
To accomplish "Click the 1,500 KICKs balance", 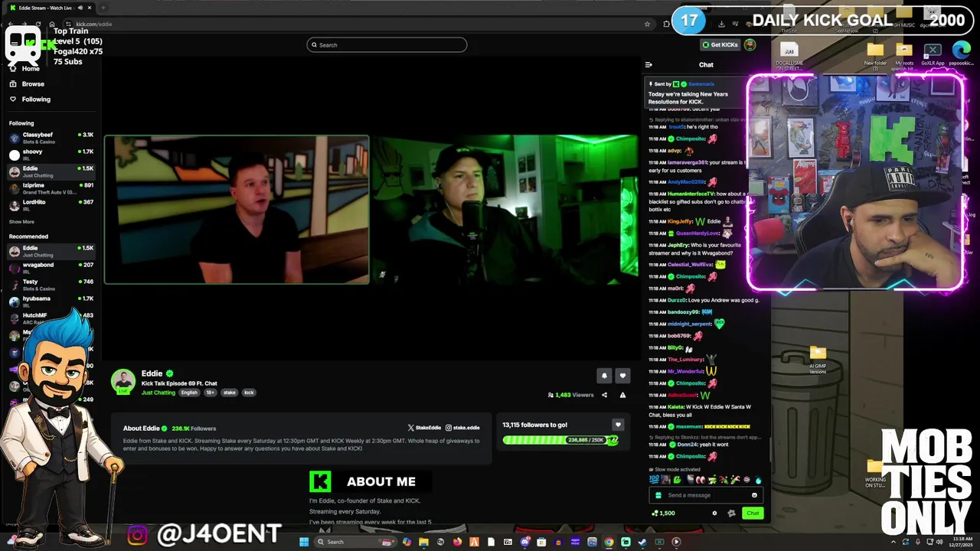I will tap(663, 514).
